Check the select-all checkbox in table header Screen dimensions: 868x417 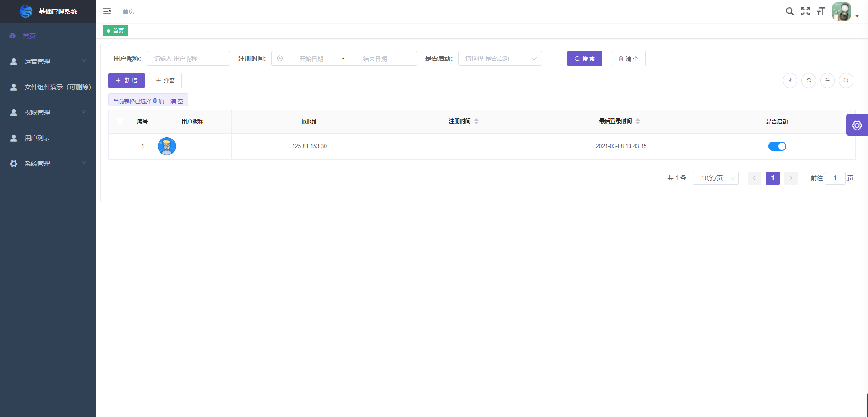(119, 121)
